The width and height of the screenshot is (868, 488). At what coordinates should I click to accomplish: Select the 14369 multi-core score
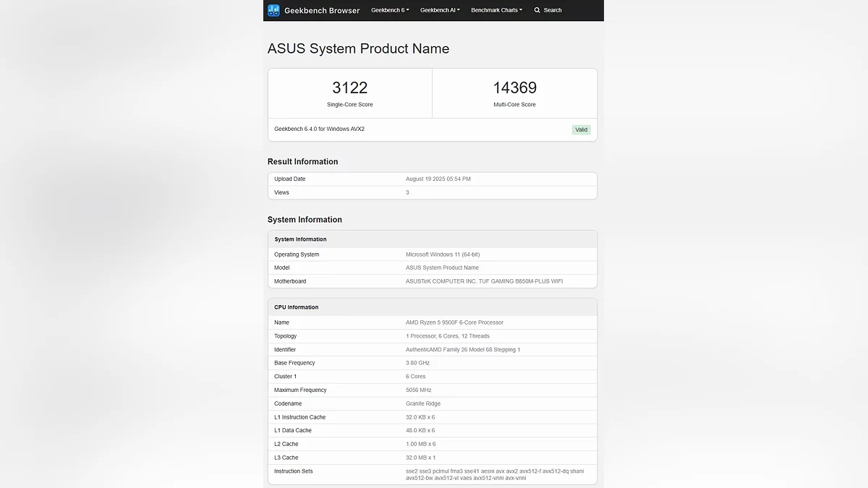point(515,88)
